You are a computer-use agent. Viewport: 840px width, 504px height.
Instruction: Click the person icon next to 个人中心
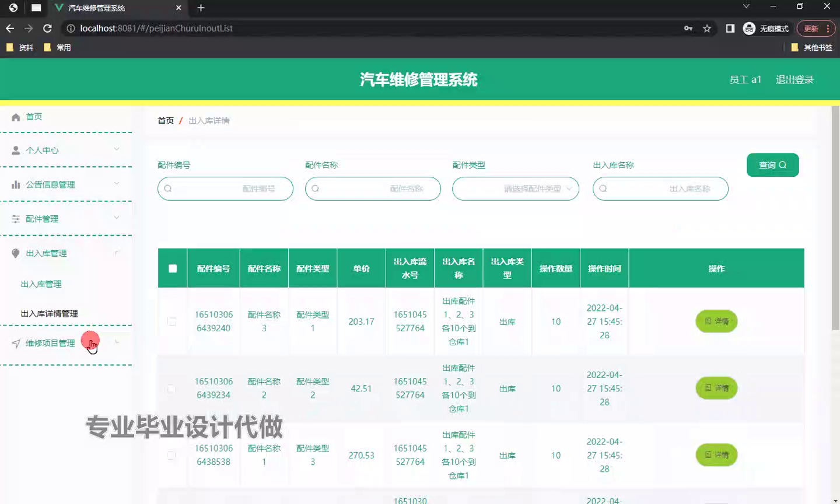click(16, 150)
